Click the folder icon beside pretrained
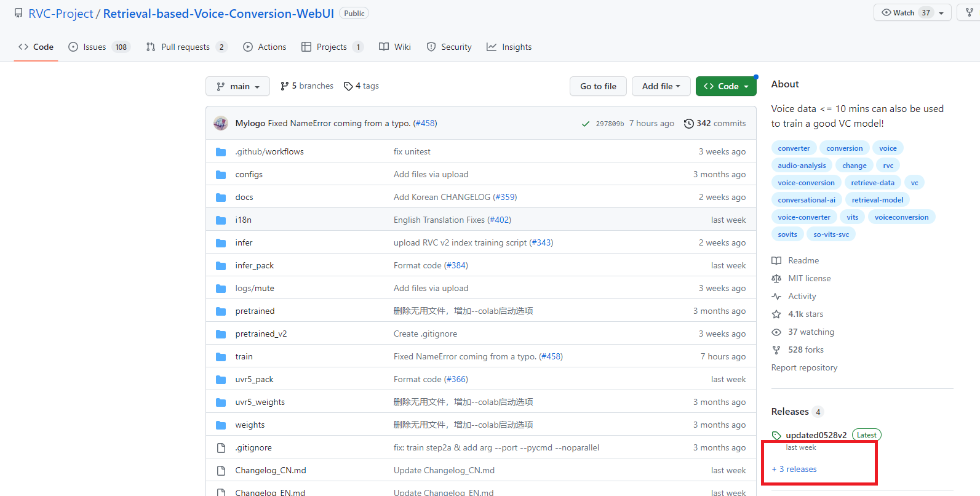 point(221,311)
